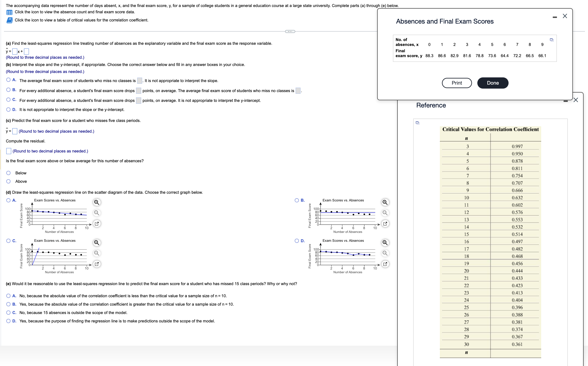Click the lower zoom icon on graph B
The height and width of the screenshot is (366, 588).
[x=385, y=213]
